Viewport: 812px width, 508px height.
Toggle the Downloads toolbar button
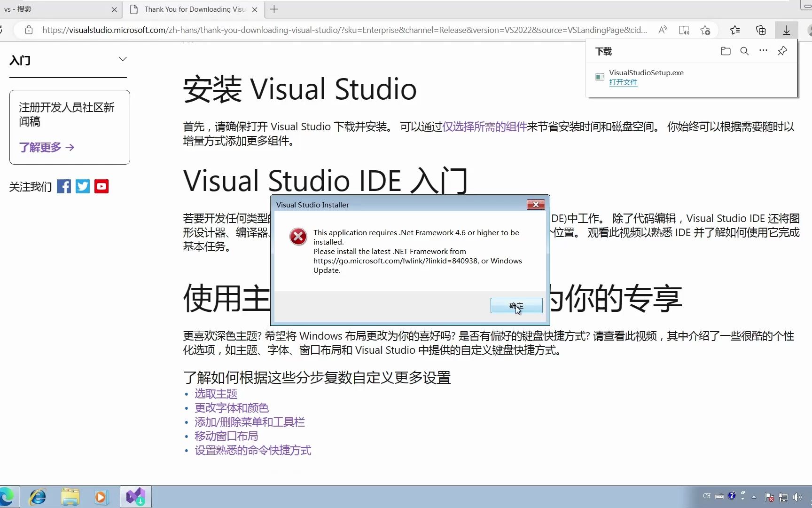[x=786, y=30]
